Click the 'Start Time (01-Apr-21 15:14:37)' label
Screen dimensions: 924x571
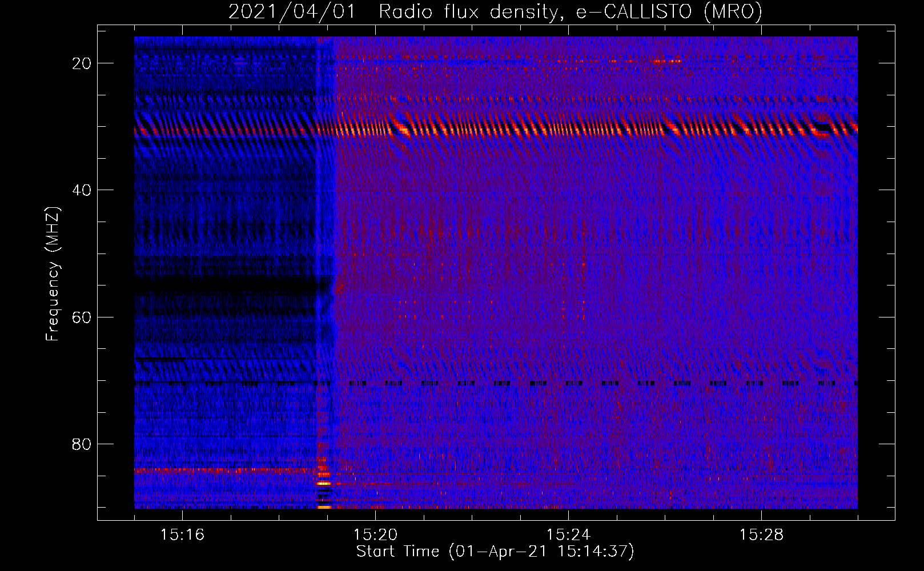tap(495, 552)
